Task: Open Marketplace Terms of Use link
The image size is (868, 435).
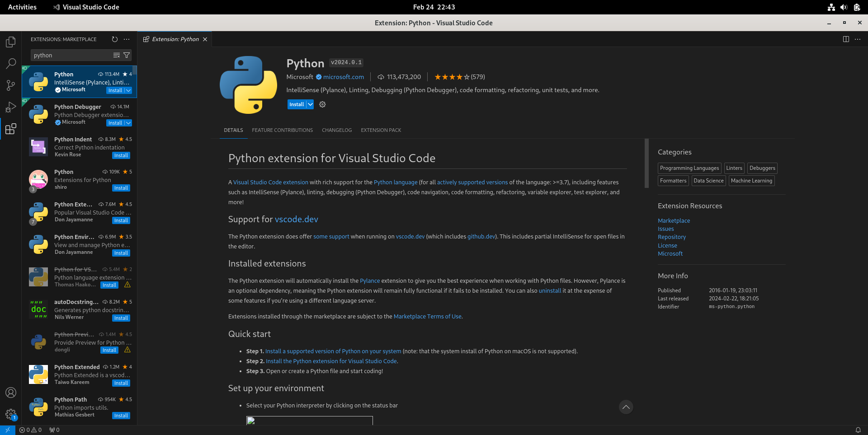Action: 428,316
